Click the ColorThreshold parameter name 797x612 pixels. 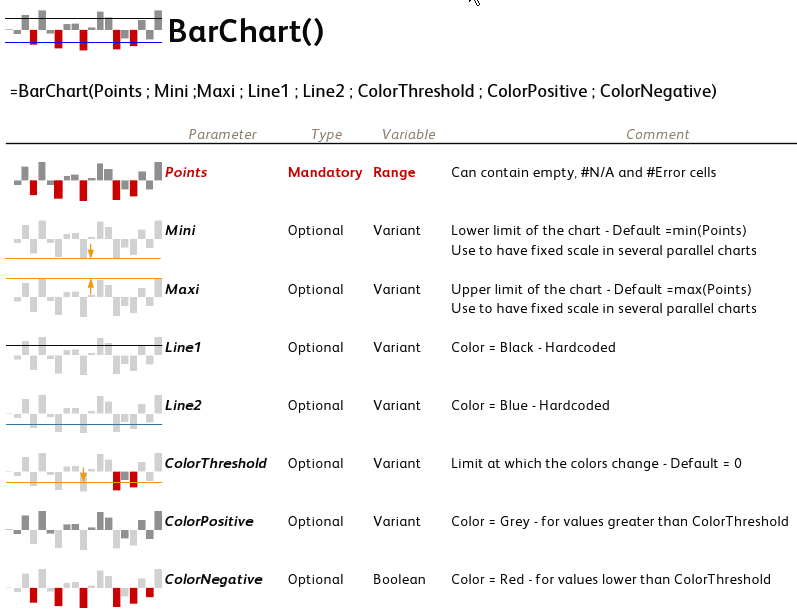[x=215, y=463]
